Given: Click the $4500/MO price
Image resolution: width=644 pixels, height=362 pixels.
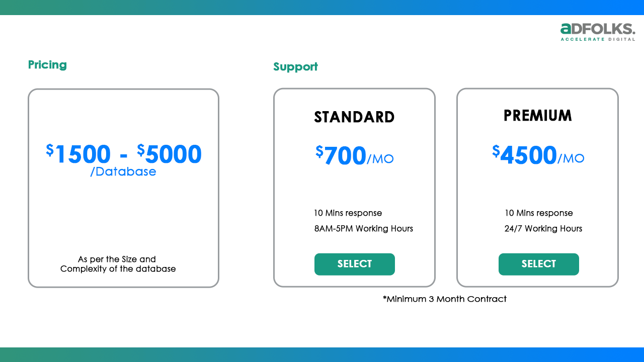Looking at the screenshot, I should 538,155.
